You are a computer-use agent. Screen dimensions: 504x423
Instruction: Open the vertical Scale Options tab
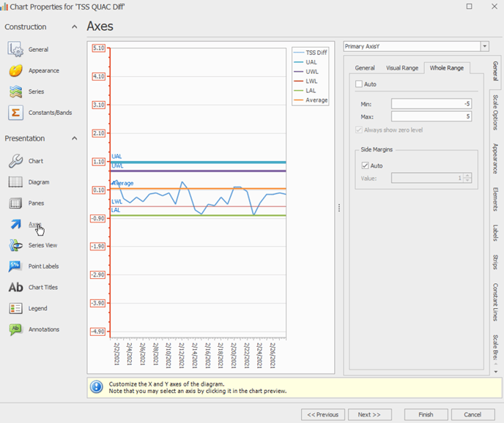pos(495,113)
